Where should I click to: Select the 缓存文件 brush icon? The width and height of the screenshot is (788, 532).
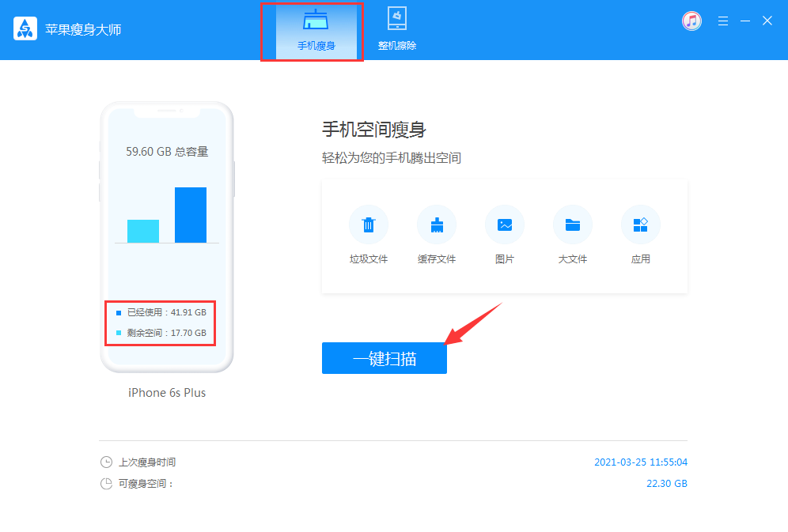[437, 224]
